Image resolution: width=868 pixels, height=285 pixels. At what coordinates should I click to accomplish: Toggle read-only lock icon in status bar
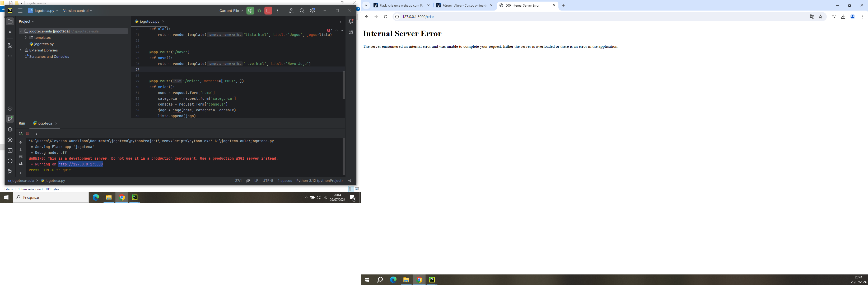[x=350, y=181]
